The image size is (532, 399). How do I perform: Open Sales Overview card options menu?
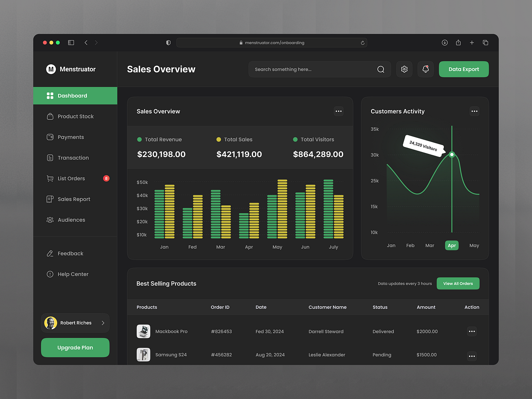click(x=339, y=111)
